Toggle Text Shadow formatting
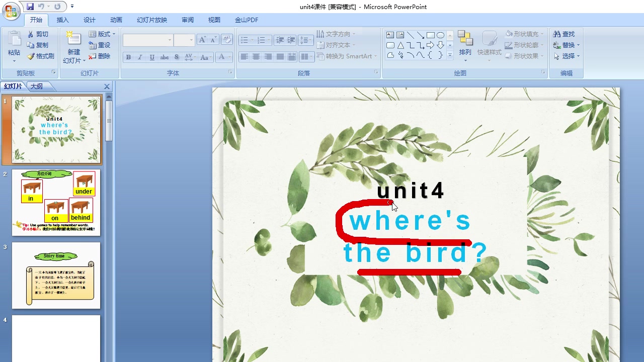This screenshot has width=644, height=362. click(177, 57)
